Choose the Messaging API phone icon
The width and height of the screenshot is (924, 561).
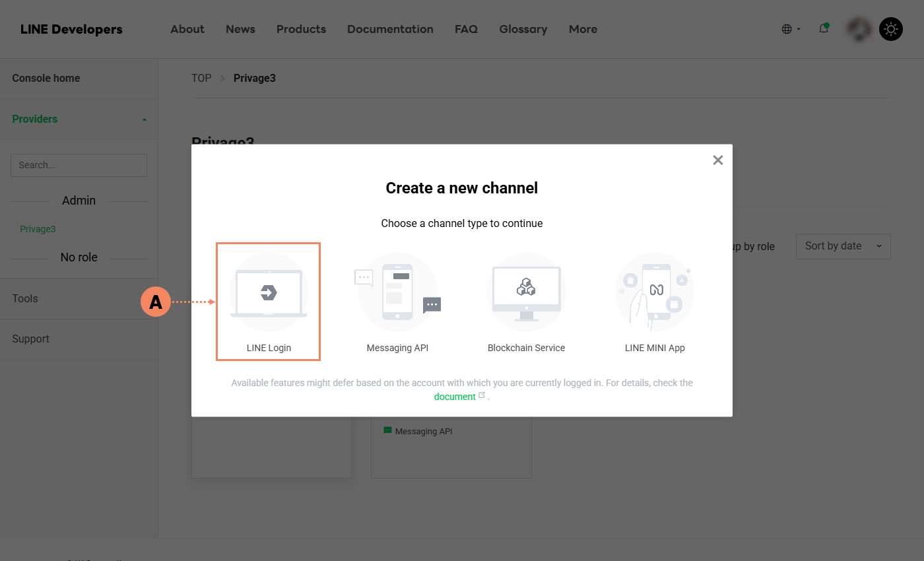pos(397,292)
